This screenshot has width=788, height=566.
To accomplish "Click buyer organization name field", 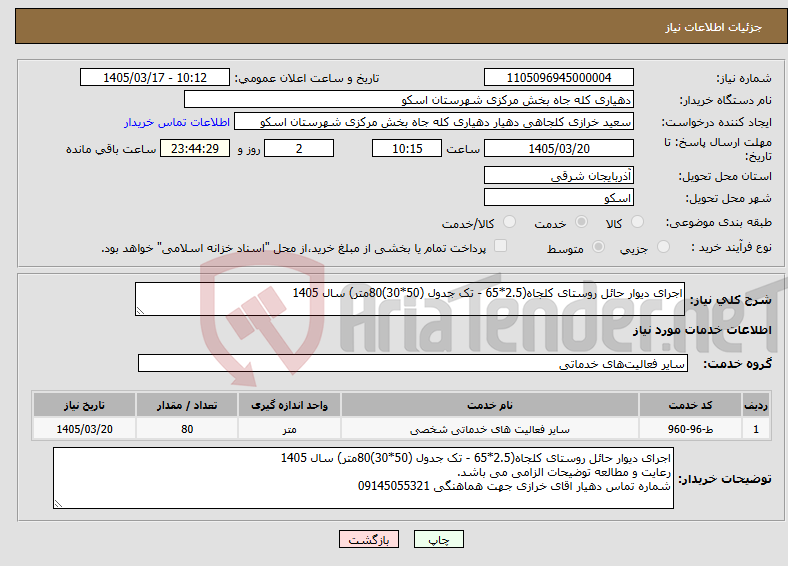I will pyautogui.click(x=409, y=100).
